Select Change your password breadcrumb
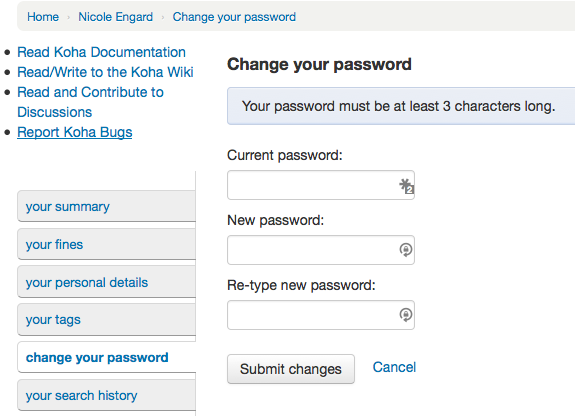This screenshot has width=575, height=416. click(x=234, y=17)
